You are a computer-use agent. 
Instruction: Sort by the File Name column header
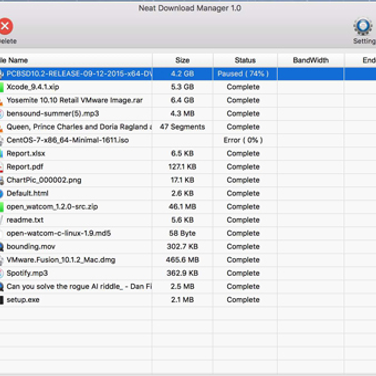point(76,60)
